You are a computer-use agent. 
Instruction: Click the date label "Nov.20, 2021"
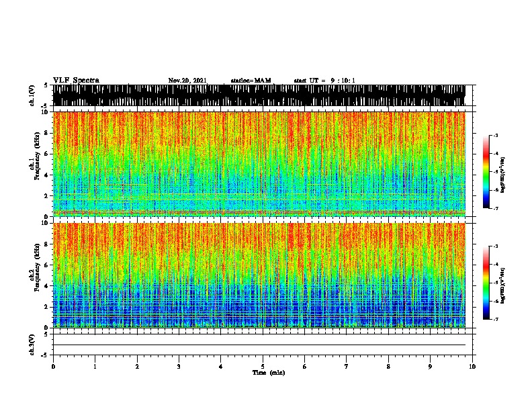pyautogui.click(x=187, y=81)
